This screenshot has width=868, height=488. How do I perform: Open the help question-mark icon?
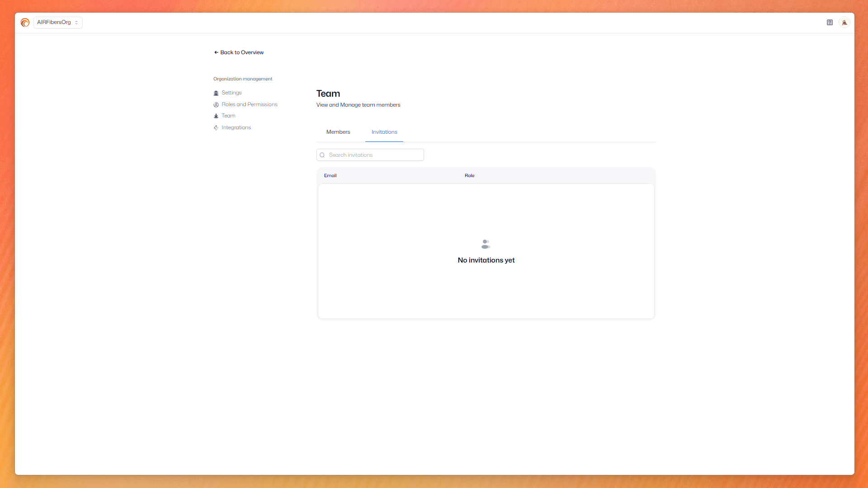pos(830,23)
